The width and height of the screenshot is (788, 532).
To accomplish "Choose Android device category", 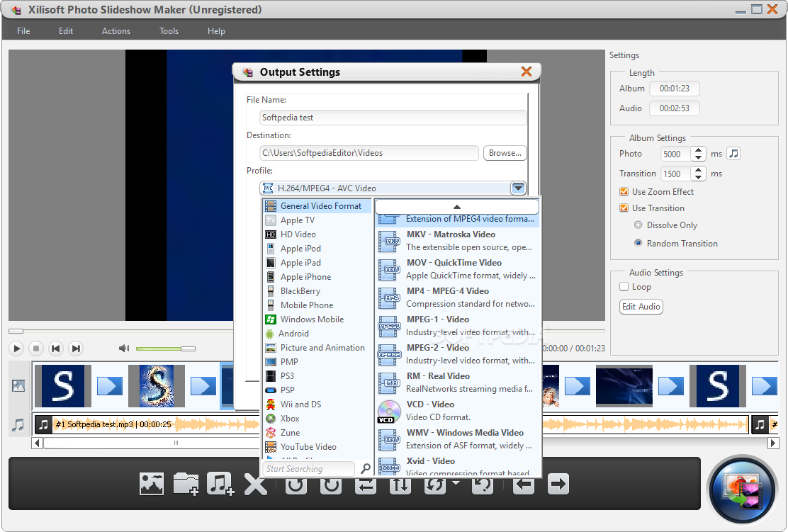I will click(x=317, y=334).
